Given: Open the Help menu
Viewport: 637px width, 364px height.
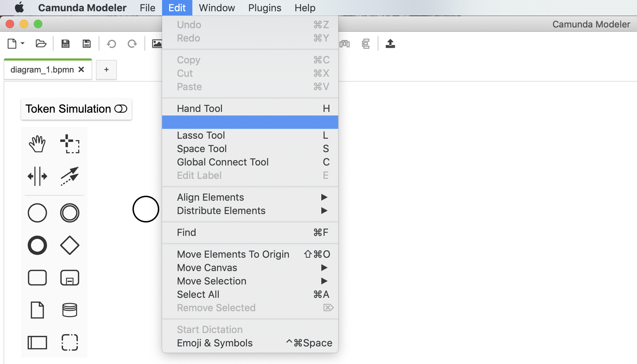Looking at the screenshot, I should pyautogui.click(x=305, y=8).
